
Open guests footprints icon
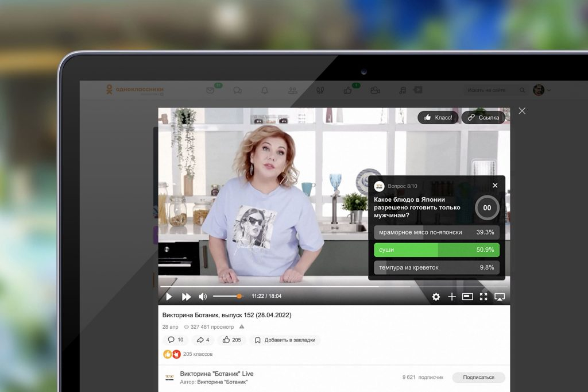(x=320, y=90)
